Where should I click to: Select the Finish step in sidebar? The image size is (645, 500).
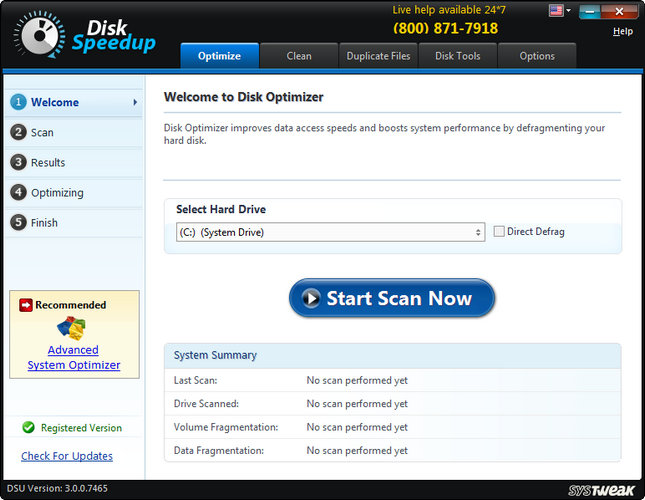[x=74, y=222]
